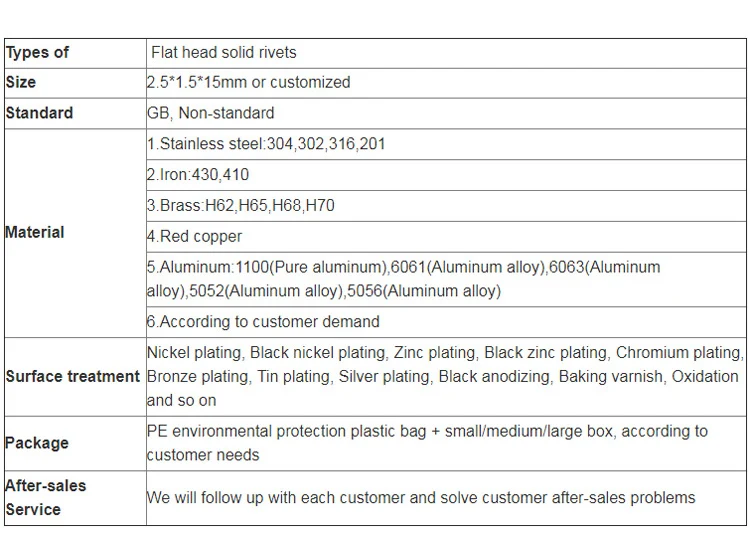Click the "Size" row header
This screenshot has width=750, height=556.
pyautogui.click(x=21, y=82)
